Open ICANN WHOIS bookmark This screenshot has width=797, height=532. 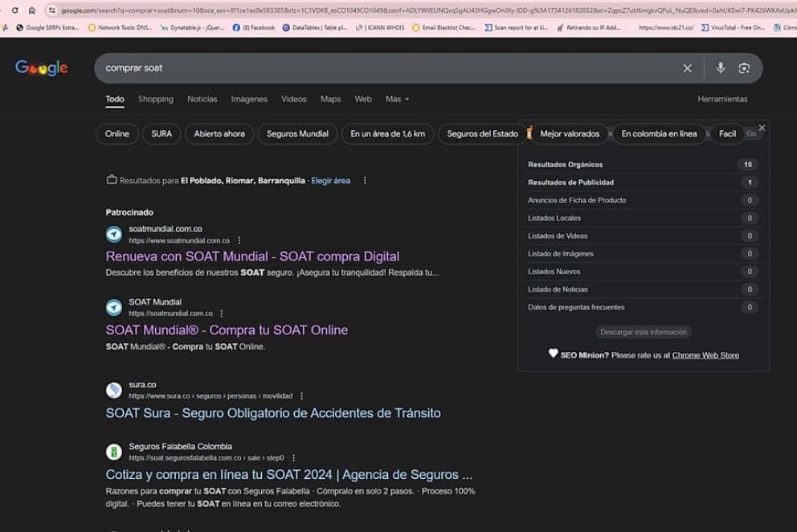(380, 27)
